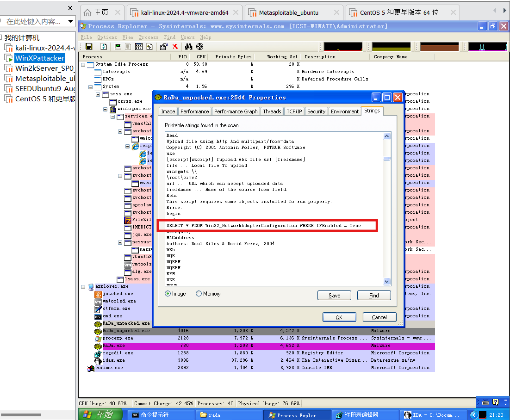
Task: Click OK in the Properties dialog
Action: [339, 317]
